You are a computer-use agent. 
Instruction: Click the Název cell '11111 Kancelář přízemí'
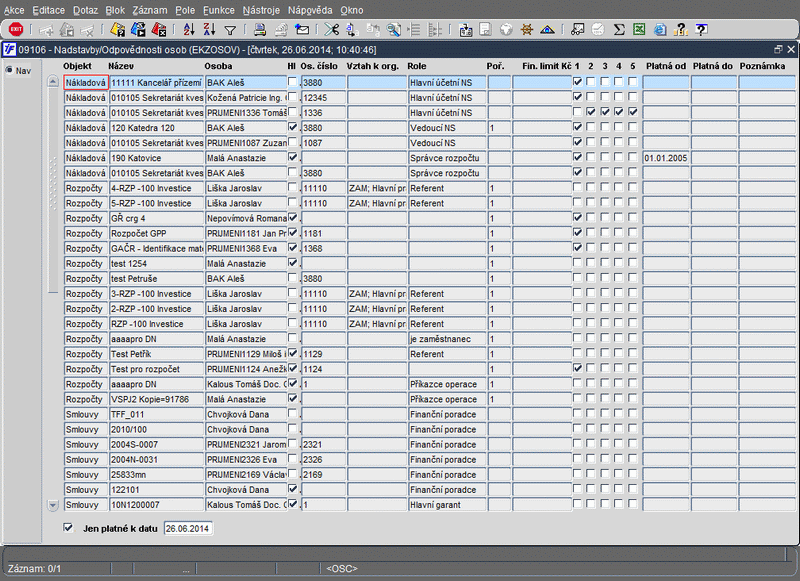[x=157, y=83]
